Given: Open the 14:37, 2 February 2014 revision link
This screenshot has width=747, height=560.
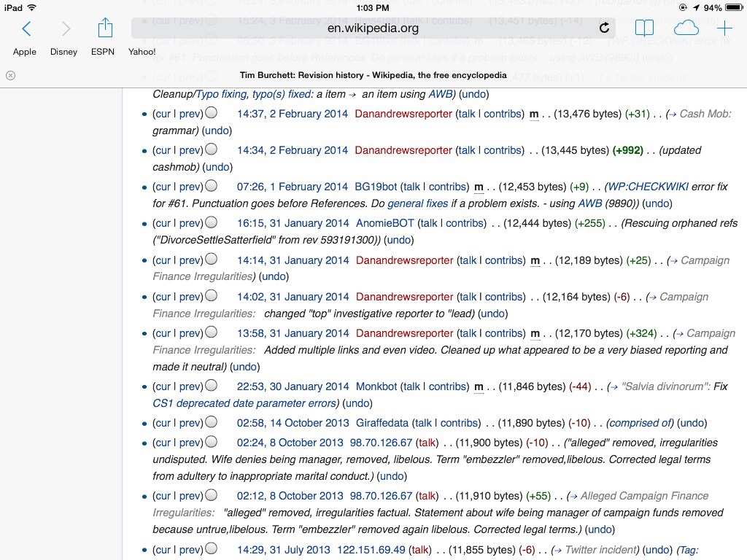Looking at the screenshot, I should (x=293, y=114).
